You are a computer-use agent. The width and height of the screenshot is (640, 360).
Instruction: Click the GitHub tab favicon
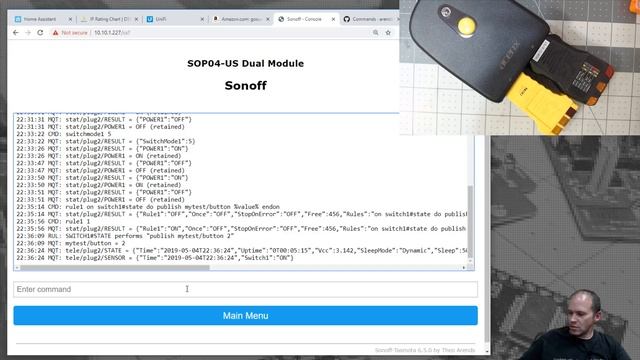347,19
